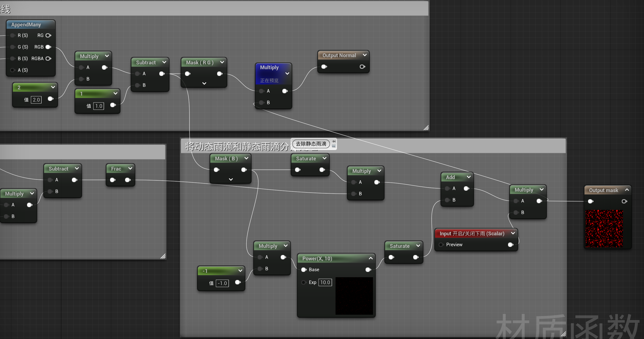The width and height of the screenshot is (644, 339).
Task: Collapse the Power(X, 10) node preview
Action: click(370, 258)
